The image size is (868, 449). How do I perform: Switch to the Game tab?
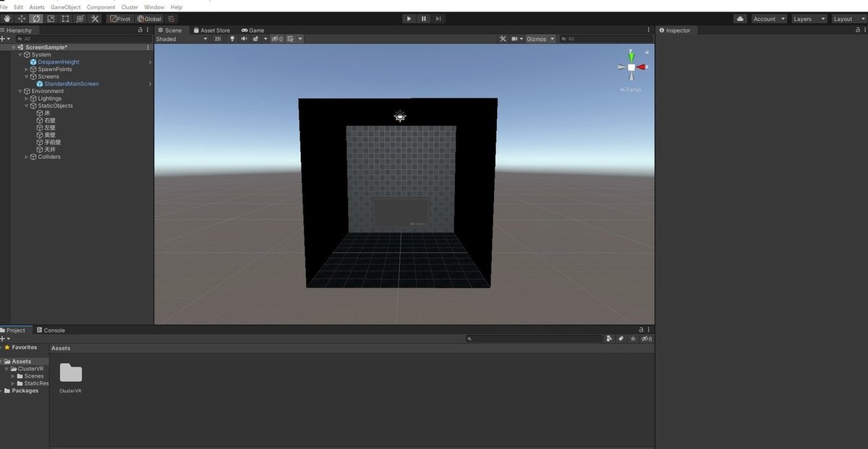tap(253, 30)
